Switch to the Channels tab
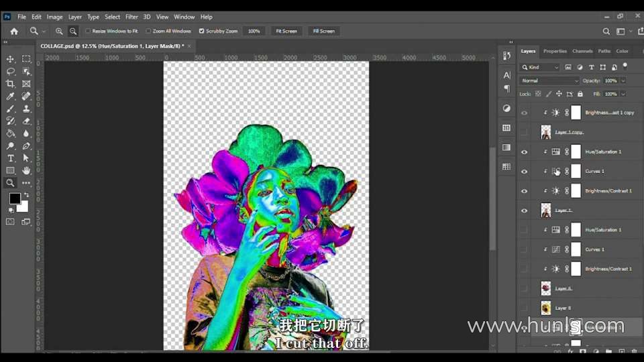 582,52
